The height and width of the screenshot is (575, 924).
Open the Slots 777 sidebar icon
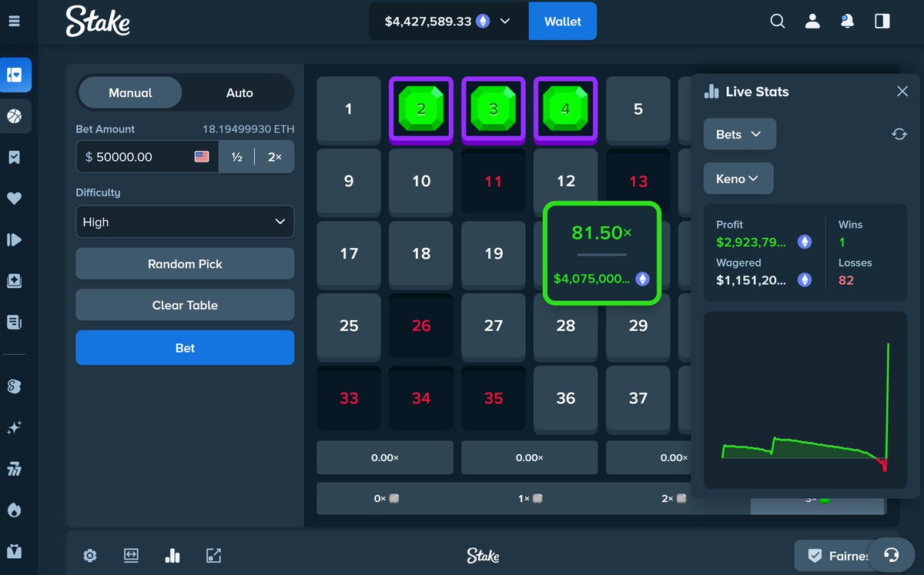(14, 469)
